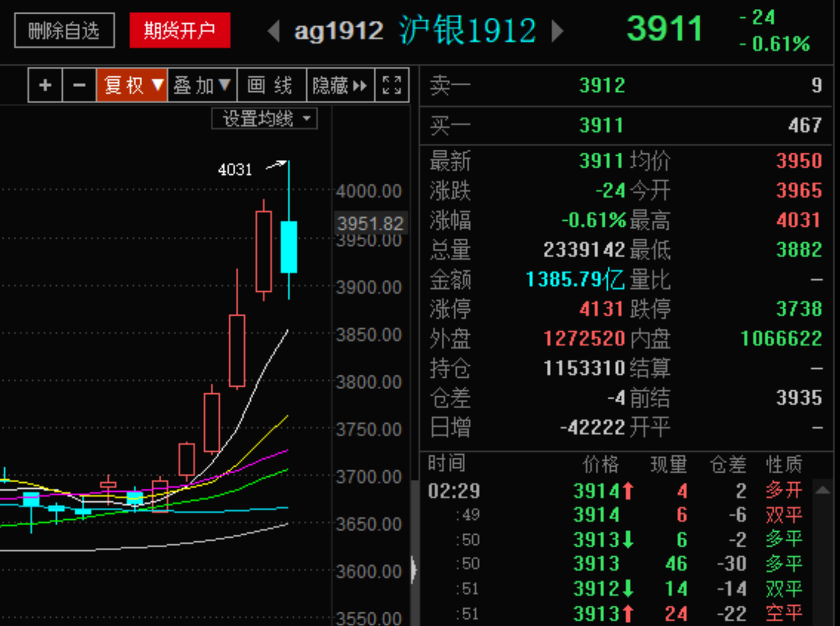
Task: Toggle fullscreen chart icon
Action: pyautogui.click(x=392, y=85)
